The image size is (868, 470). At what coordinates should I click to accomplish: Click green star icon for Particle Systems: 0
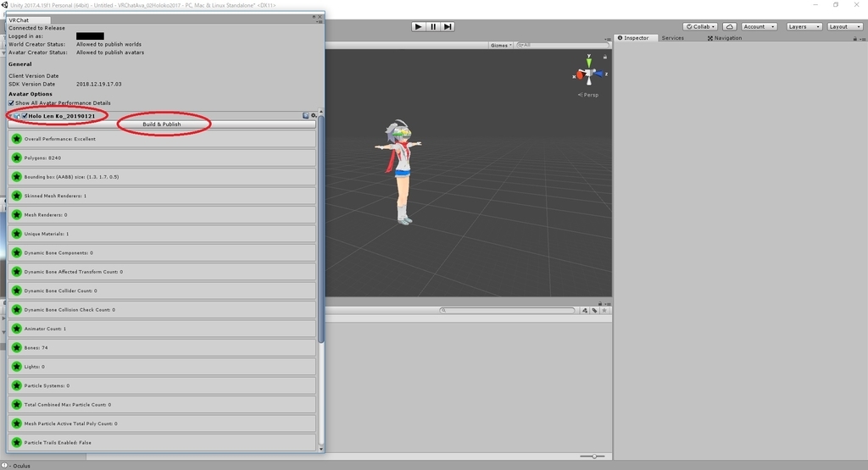[17, 385]
